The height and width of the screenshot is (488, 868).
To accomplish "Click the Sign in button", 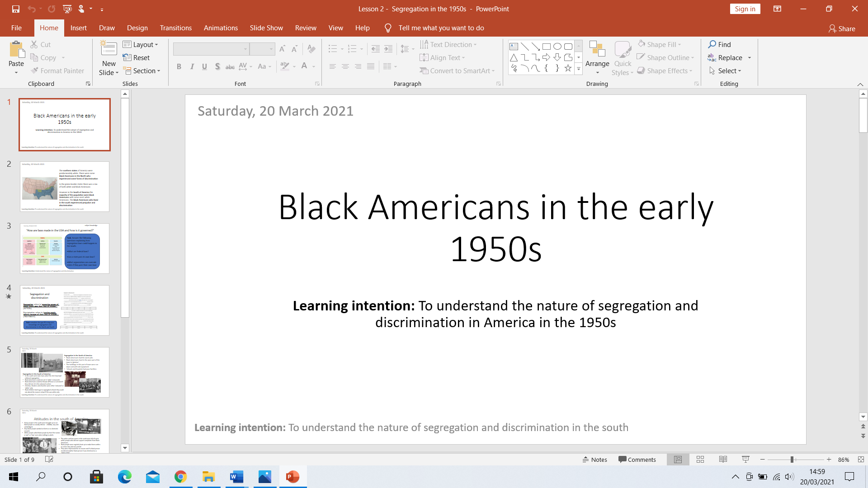I will click(745, 9).
